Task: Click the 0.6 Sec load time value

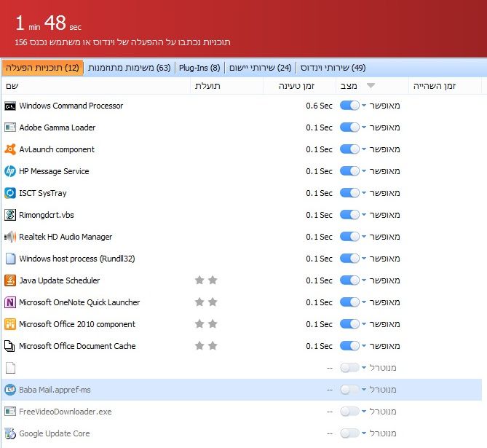Action: coord(319,106)
